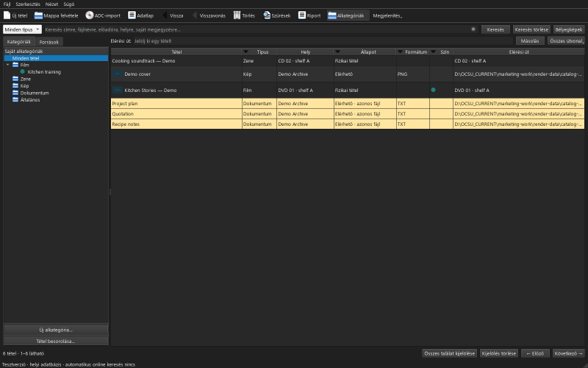Create a new item with Új tétel
The height and width of the screenshot is (368, 588).
(x=15, y=15)
